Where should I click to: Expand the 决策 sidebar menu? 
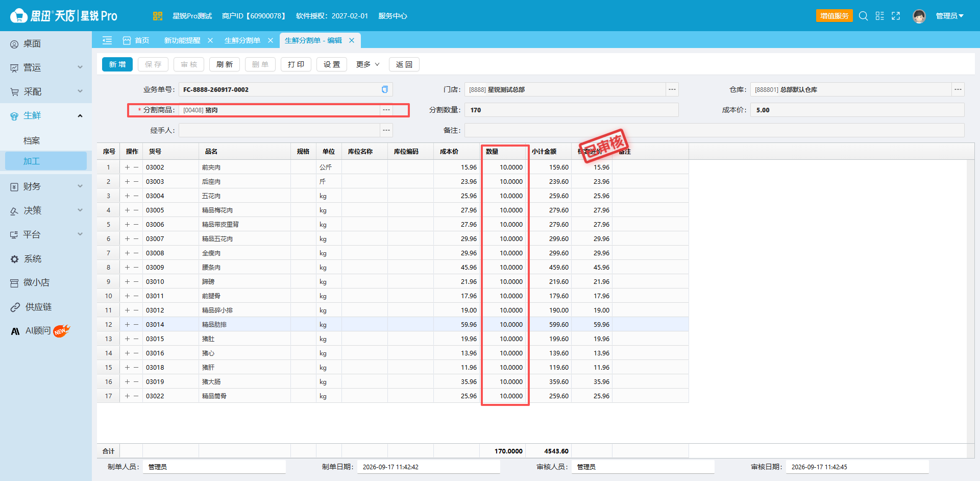pyautogui.click(x=46, y=210)
